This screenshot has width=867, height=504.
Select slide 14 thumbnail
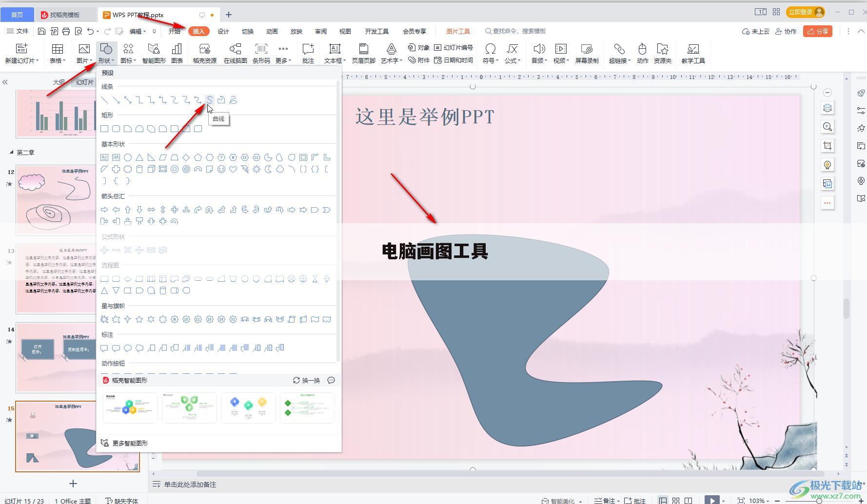tap(57, 357)
